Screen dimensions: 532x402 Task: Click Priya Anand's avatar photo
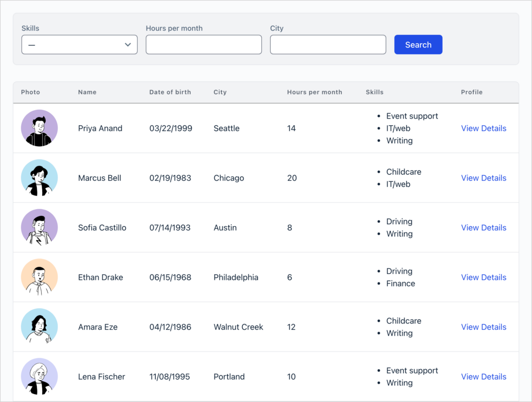(39, 128)
